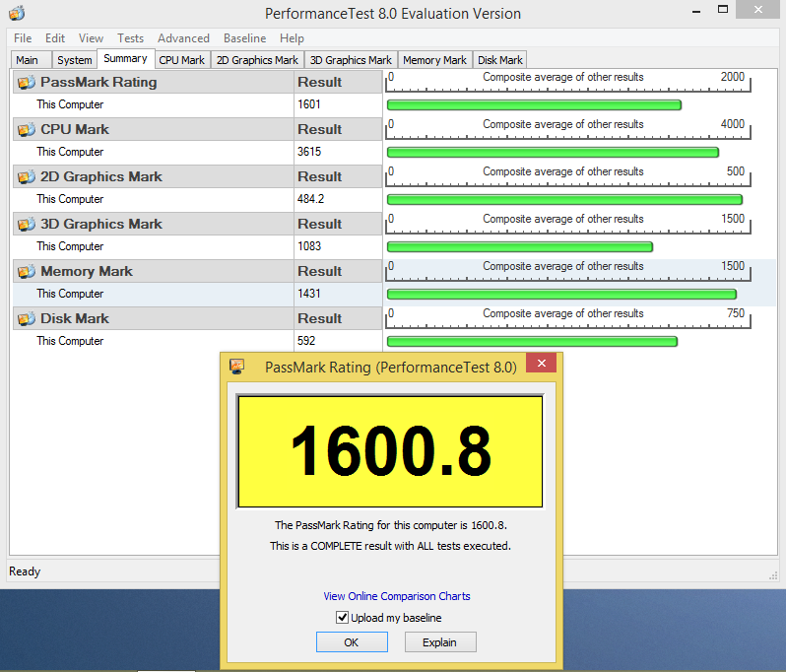Image resolution: width=786 pixels, height=672 pixels.
Task: Click the PerformanceTest app icon in title bar
Action: tap(16, 13)
